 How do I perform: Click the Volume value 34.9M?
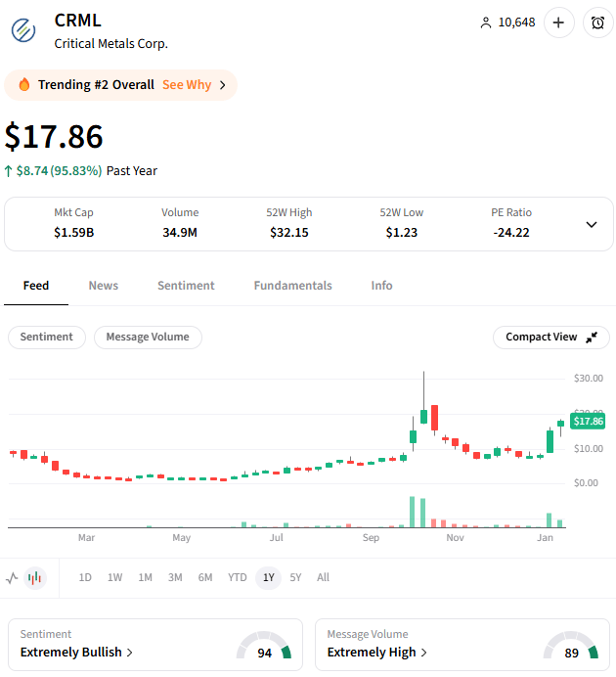click(180, 233)
